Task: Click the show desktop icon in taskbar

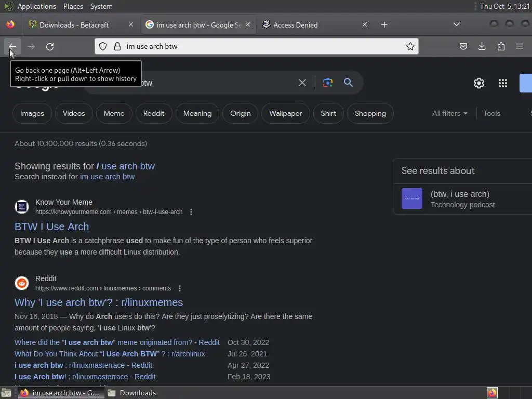Action: (x=6, y=393)
